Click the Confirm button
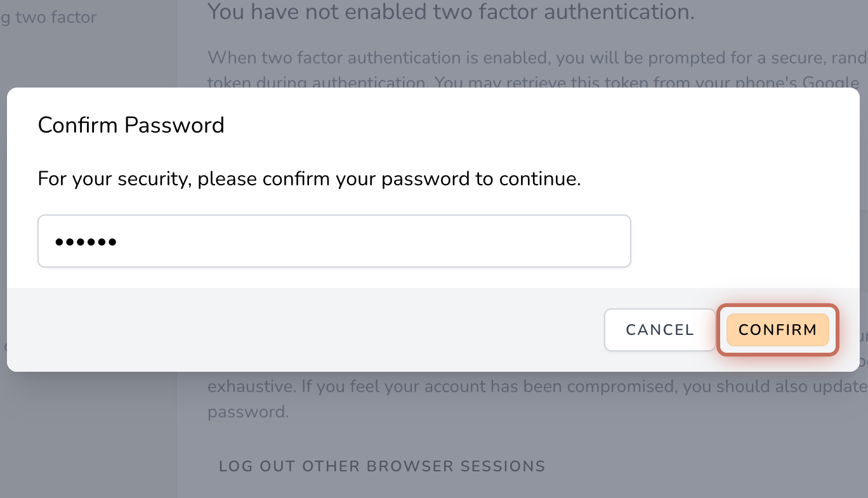Screen dimensions: 868x498 777,330
